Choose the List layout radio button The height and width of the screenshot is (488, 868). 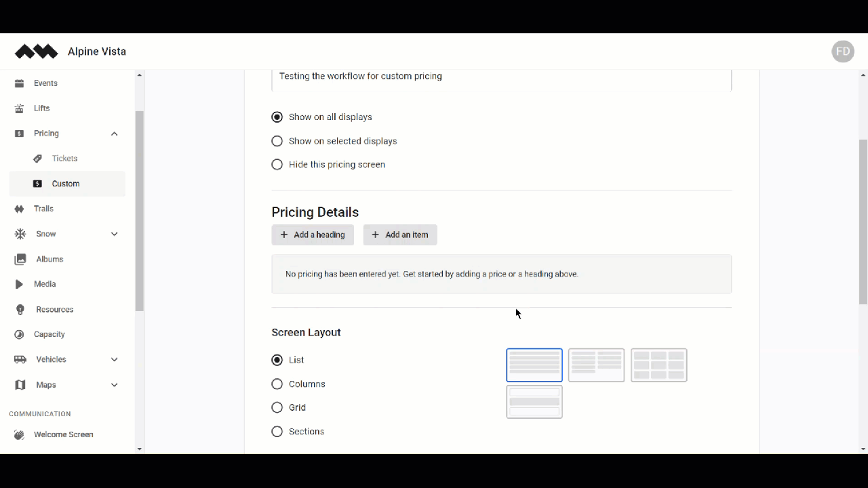pos(277,360)
